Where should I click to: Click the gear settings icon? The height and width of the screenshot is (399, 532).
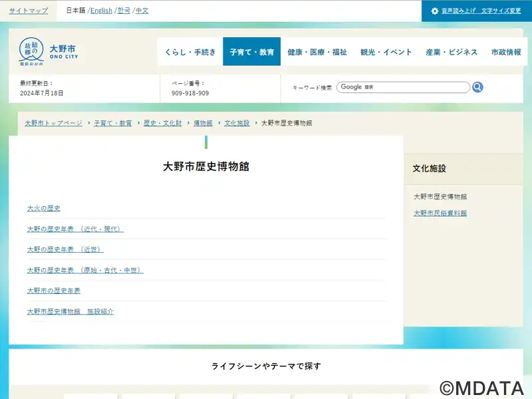click(x=435, y=11)
